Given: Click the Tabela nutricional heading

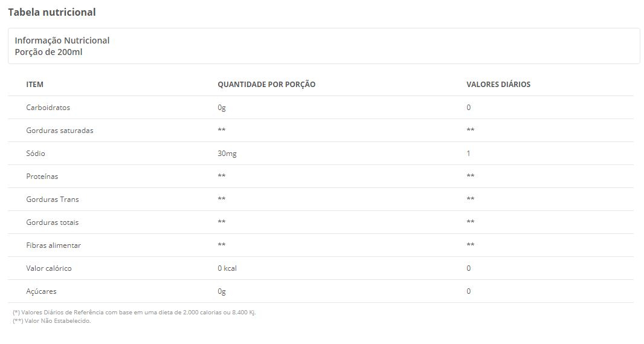Looking at the screenshot, I should pos(52,12).
